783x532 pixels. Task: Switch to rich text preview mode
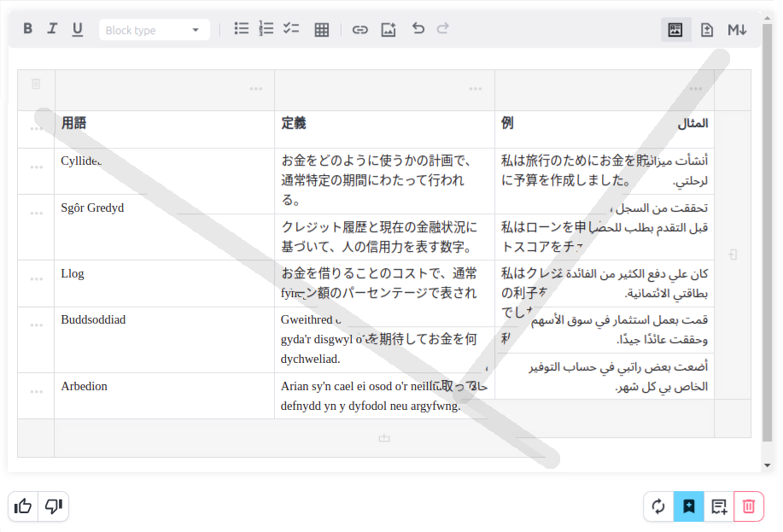(x=675, y=30)
